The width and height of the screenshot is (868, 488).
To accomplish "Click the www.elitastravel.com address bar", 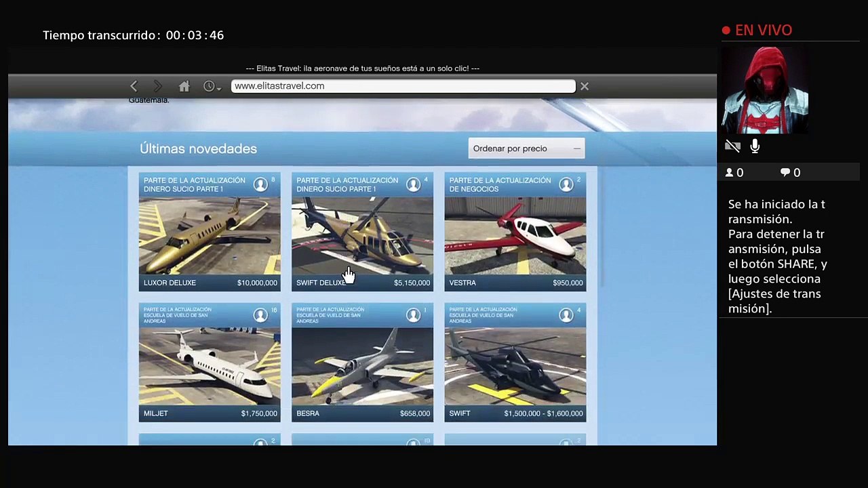I will 403,86.
